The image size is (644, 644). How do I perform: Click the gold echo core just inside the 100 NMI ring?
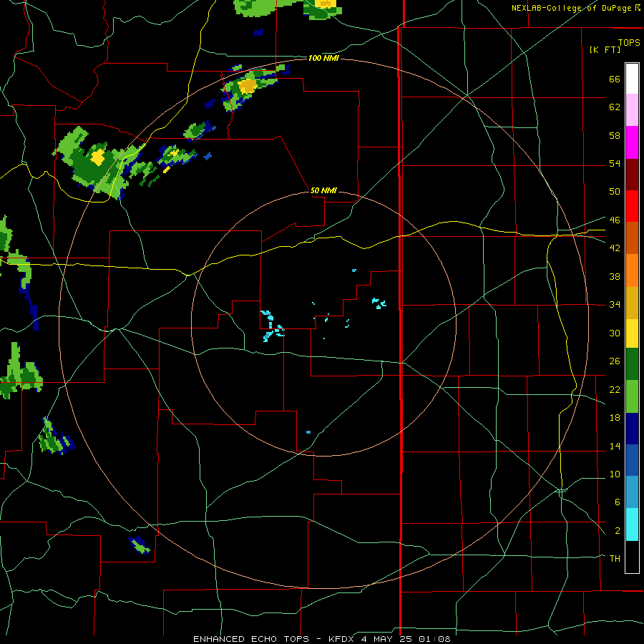(248, 86)
